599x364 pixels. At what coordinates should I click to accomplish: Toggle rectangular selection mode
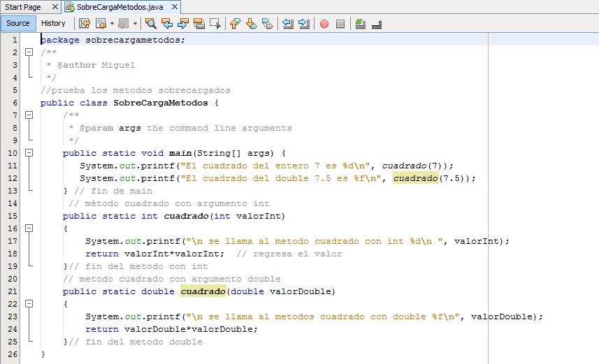tap(215, 23)
